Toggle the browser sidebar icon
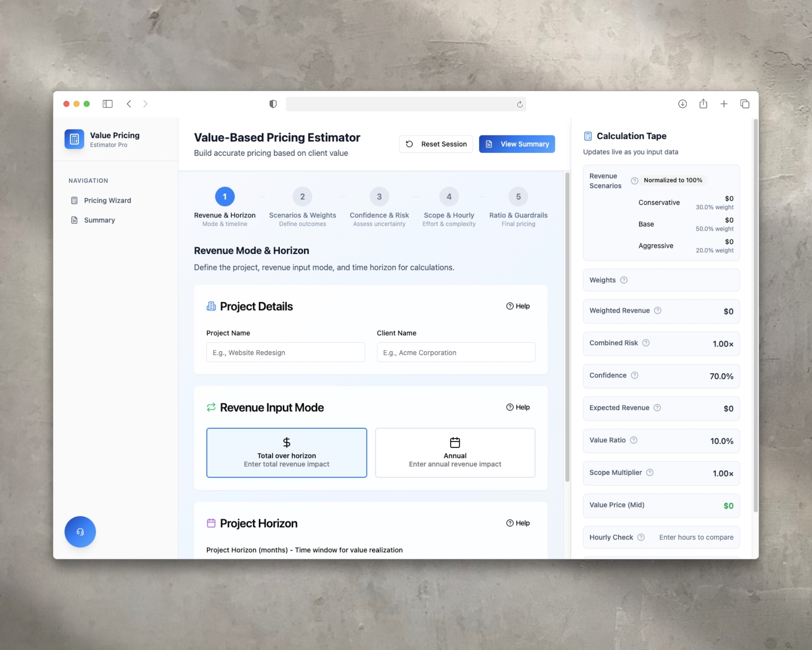Screen dimensions: 812x650 [x=107, y=104]
